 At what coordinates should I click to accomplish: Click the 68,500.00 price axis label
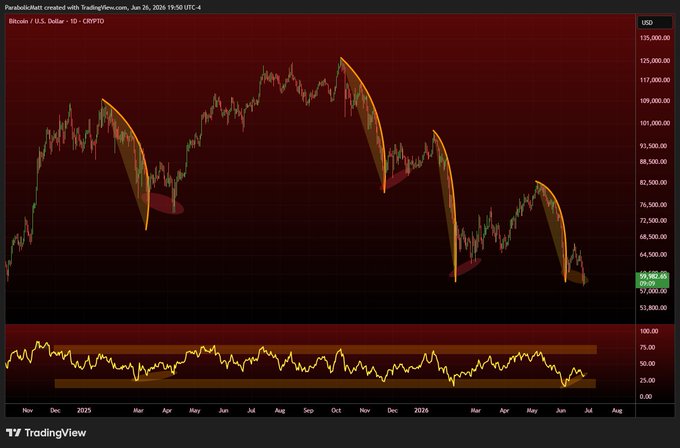tap(653, 237)
